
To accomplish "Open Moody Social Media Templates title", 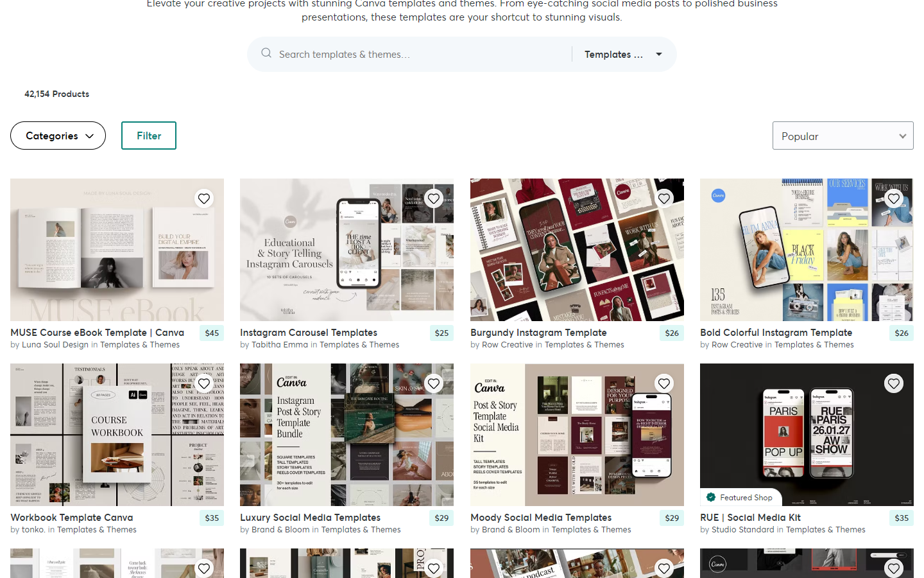I will 541,518.
